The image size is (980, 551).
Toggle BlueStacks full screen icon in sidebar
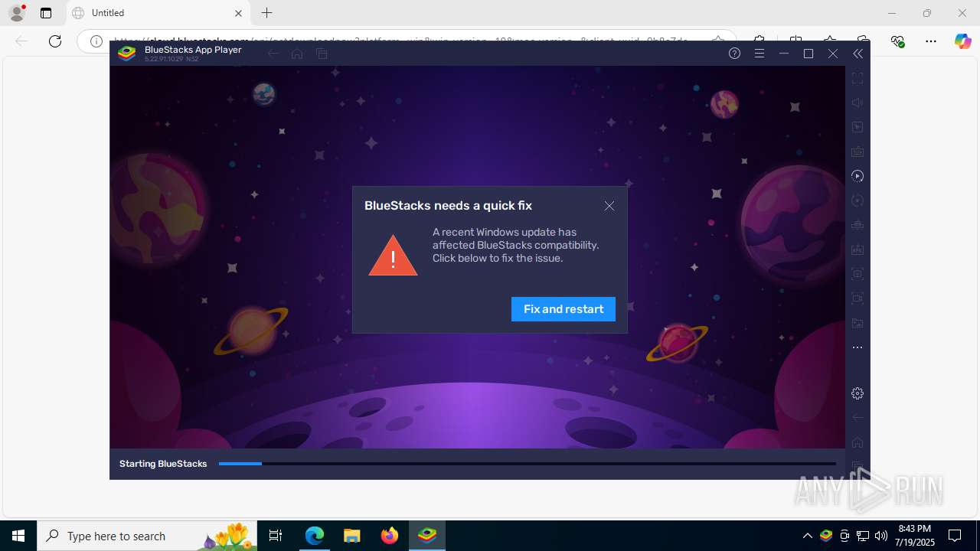(857, 78)
